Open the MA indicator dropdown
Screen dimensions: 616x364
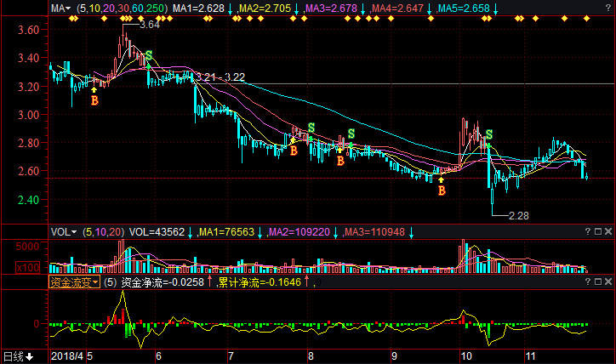tap(61, 9)
